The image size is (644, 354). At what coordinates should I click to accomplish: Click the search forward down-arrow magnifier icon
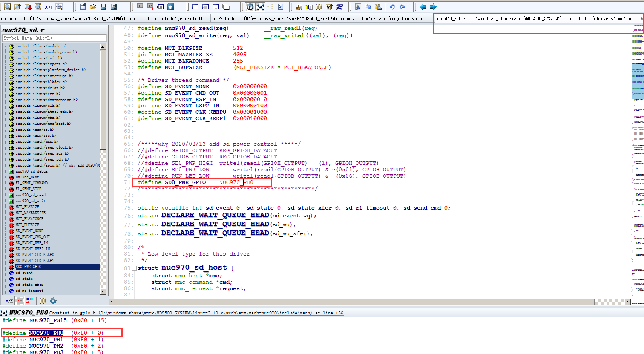click(x=28, y=7)
